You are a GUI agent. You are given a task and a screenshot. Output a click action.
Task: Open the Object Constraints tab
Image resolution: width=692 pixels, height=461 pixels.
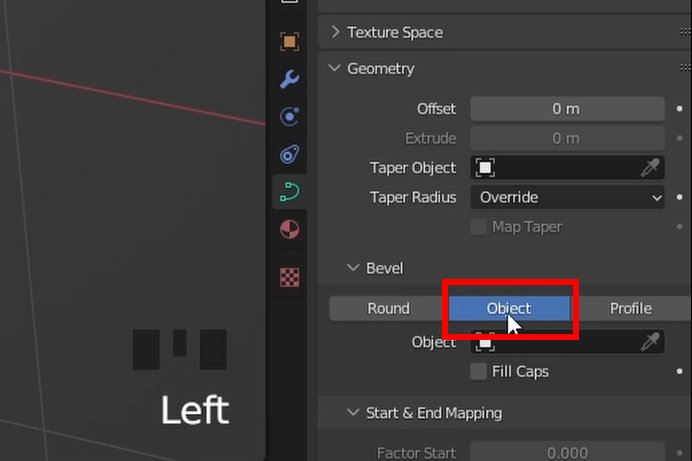click(290, 154)
